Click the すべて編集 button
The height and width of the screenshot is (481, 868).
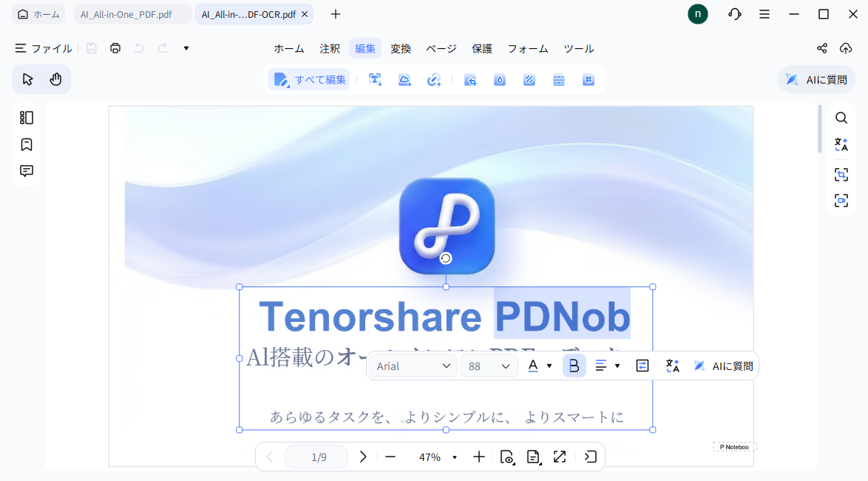(310, 80)
